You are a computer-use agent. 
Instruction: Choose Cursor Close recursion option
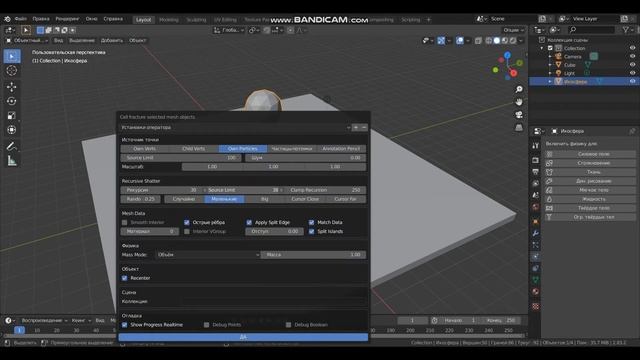tap(305, 199)
